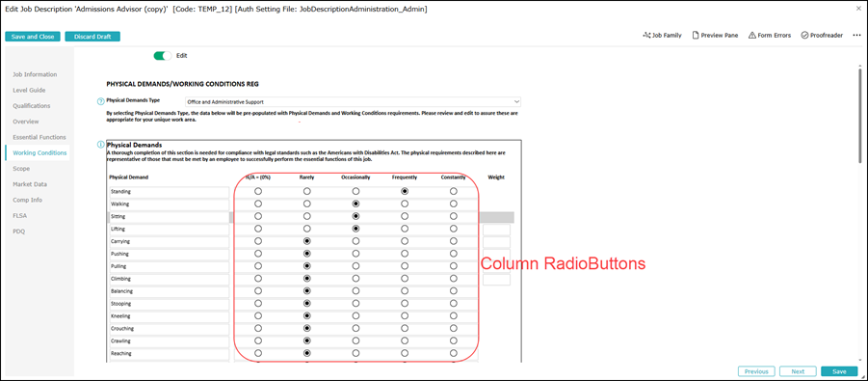Select N/A for Crouching
The height and width of the screenshot is (381, 868).
point(258,328)
